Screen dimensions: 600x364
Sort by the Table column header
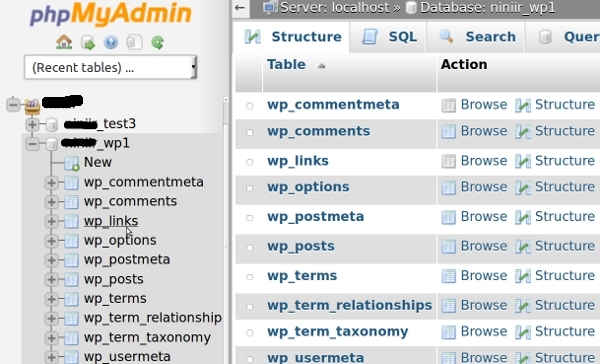287,64
